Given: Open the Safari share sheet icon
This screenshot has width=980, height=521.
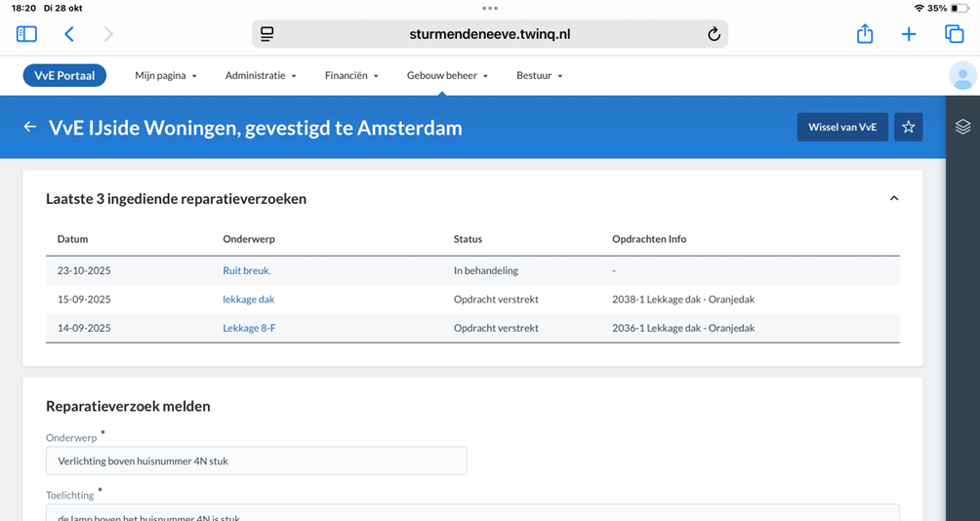Looking at the screenshot, I should pyautogui.click(x=865, y=34).
